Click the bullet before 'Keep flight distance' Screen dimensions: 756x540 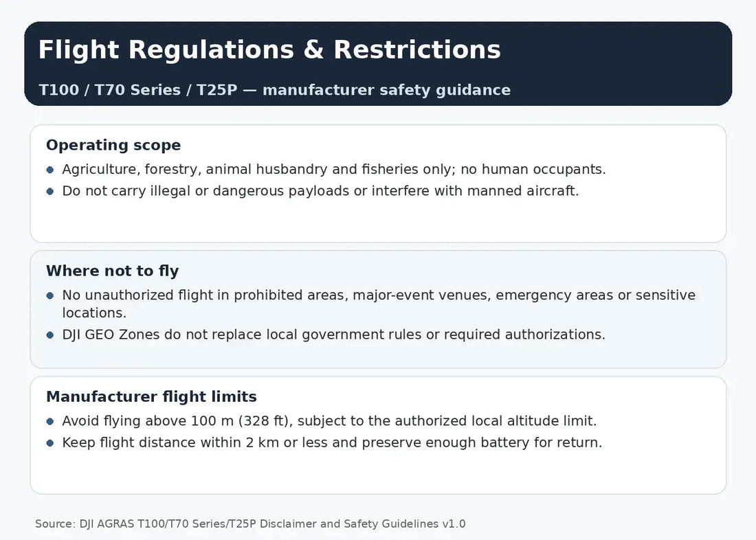click(x=50, y=443)
